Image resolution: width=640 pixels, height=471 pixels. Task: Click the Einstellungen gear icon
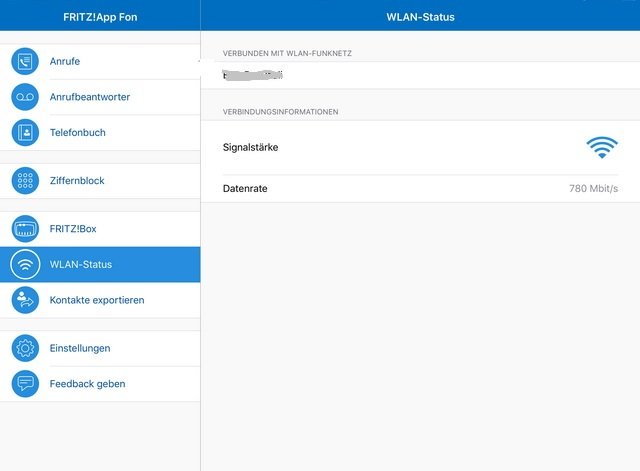(x=25, y=348)
